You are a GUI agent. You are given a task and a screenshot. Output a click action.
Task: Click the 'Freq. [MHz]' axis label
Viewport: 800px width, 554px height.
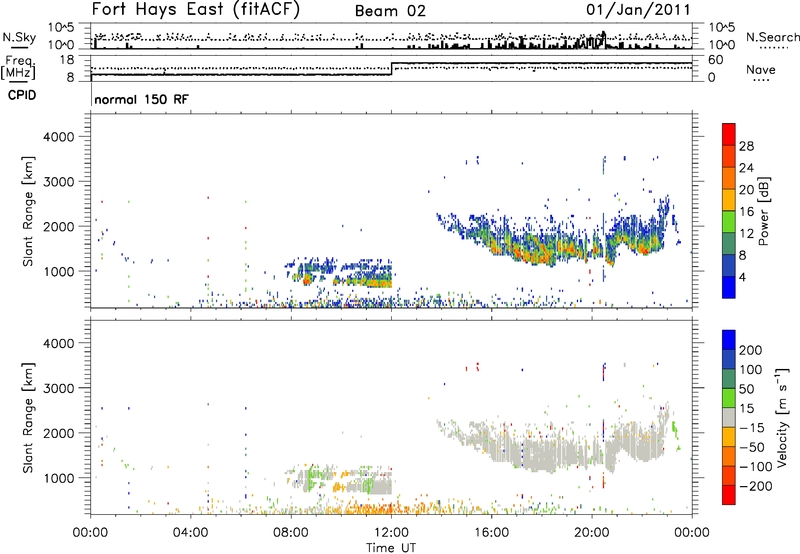(20, 67)
